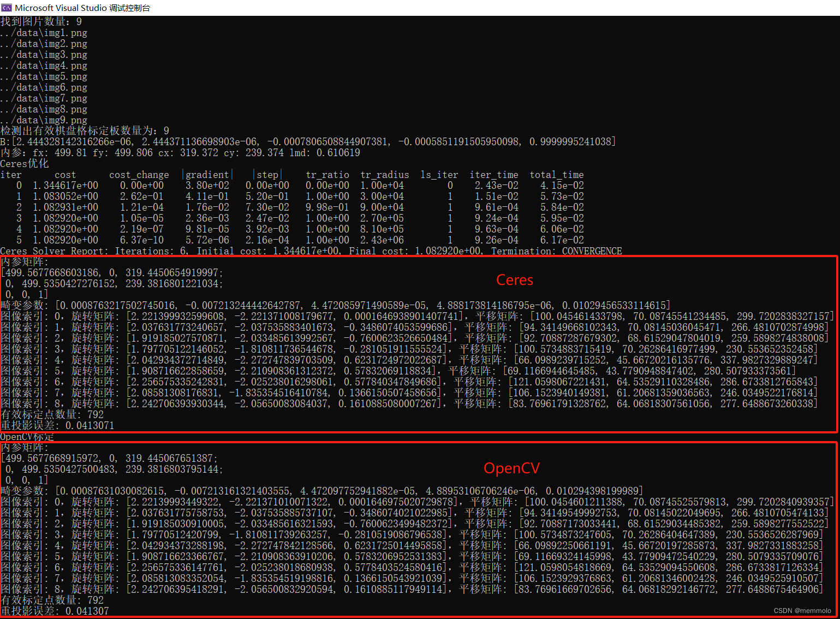Click 'CONVERGENCE' in the Ceres Solver Report line
Viewport: 840px width, 619px height.
point(592,251)
